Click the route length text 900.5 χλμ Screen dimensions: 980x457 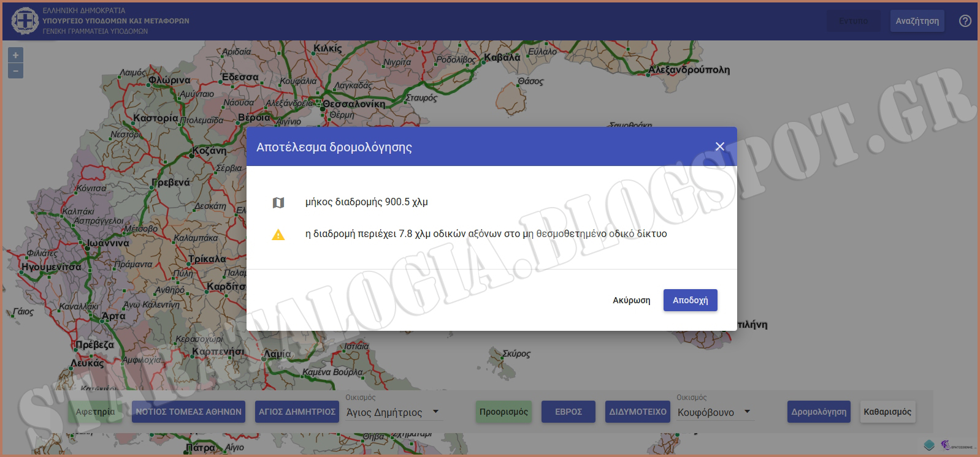click(367, 202)
